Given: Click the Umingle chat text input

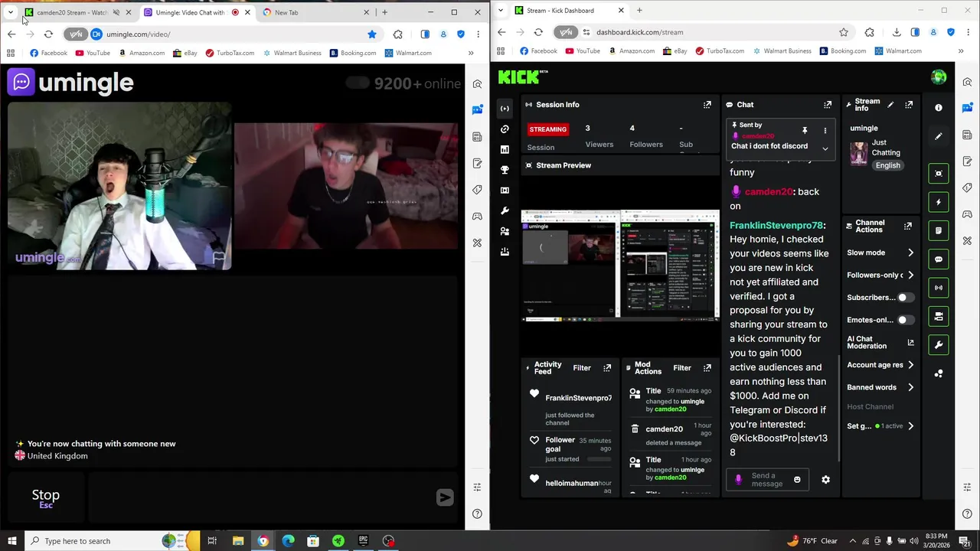Looking at the screenshot, I should [260, 498].
